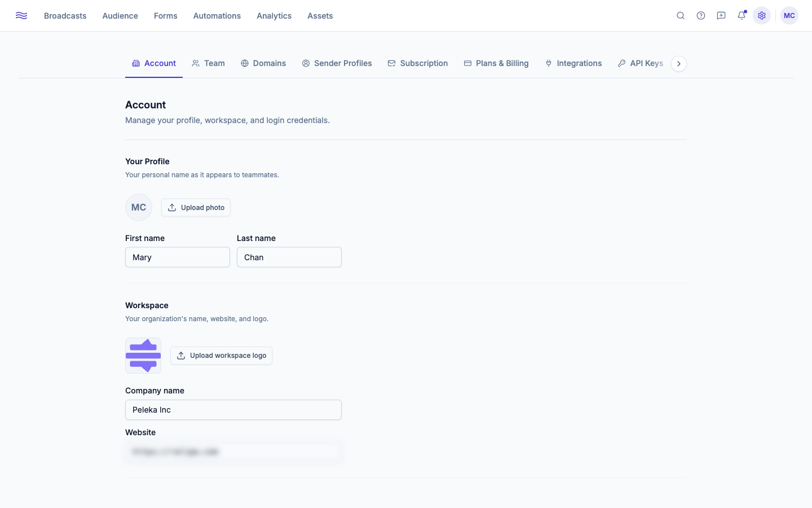
Task: Click Upload workspace logo button
Action: point(222,356)
